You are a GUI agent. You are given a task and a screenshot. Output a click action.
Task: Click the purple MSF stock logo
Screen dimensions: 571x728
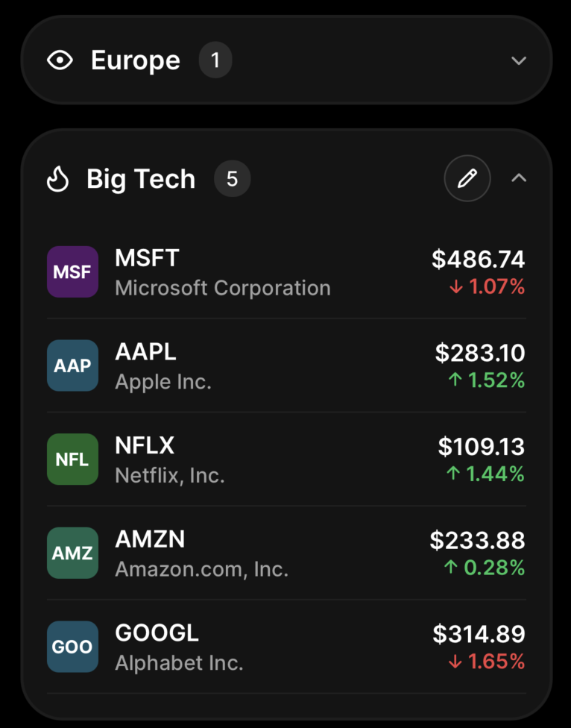click(x=72, y=272)
